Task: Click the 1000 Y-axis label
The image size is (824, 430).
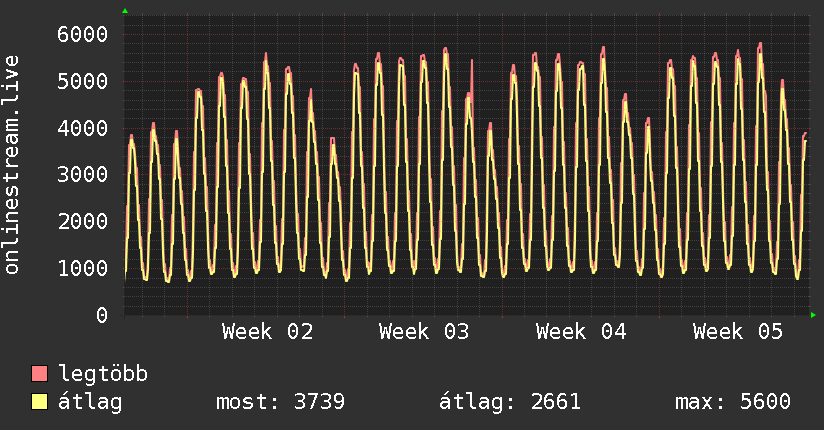Action: [x=81, y=268]
